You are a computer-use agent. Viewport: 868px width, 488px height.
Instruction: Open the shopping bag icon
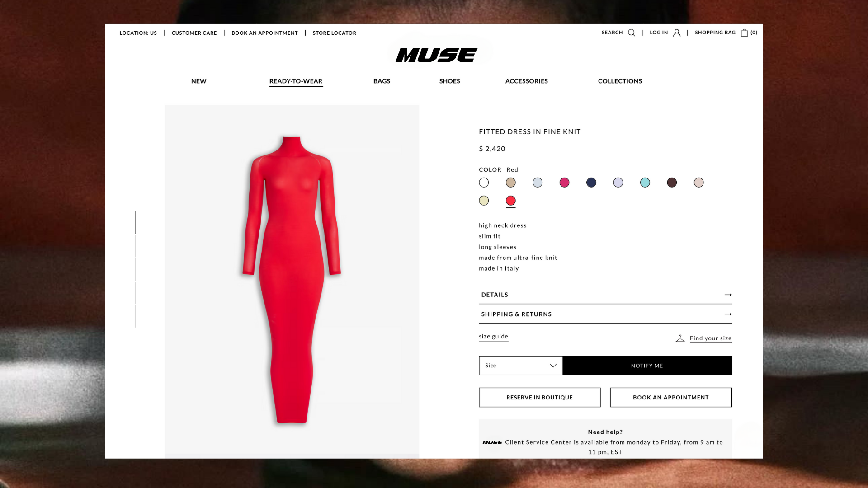coord(744,33)
